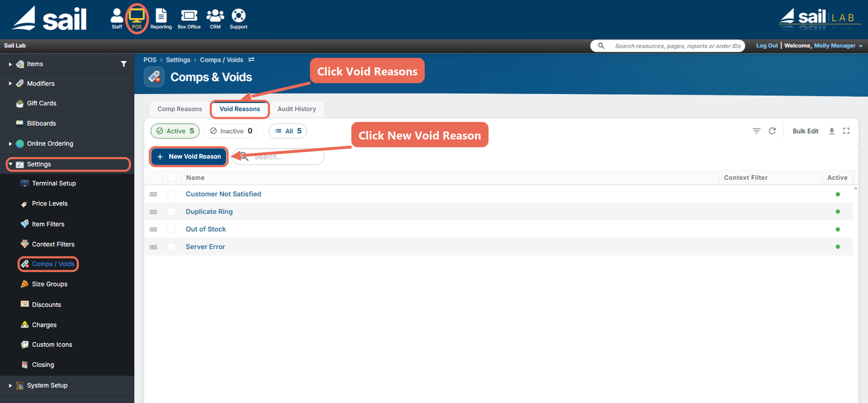This screenshot has height=403, width=868.
Task: Check the Customer Not Satisfied row checkbox
Action: coord(172,194)
